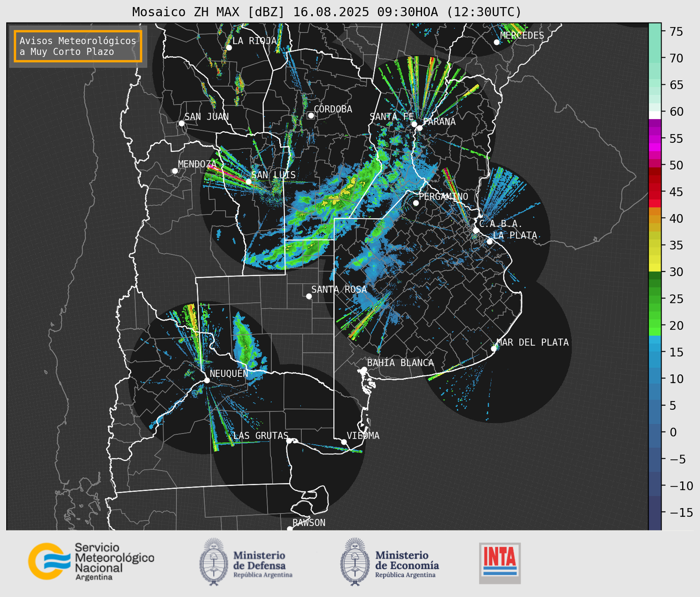The width and height of the screenshot is (700, 597).
Task: Click the magenta 55 dBZ band on colorbar
Action: point(655,139)
